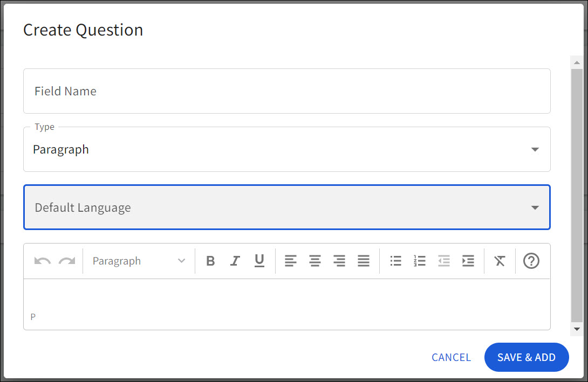
Task: Insert a bulleted list
Action: (395, 261)
